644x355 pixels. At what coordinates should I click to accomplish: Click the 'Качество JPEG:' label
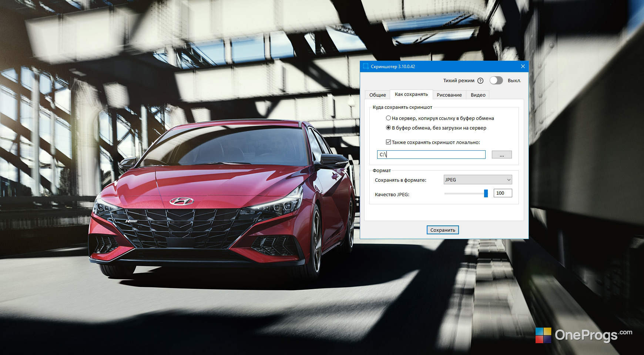click(392, 194)
